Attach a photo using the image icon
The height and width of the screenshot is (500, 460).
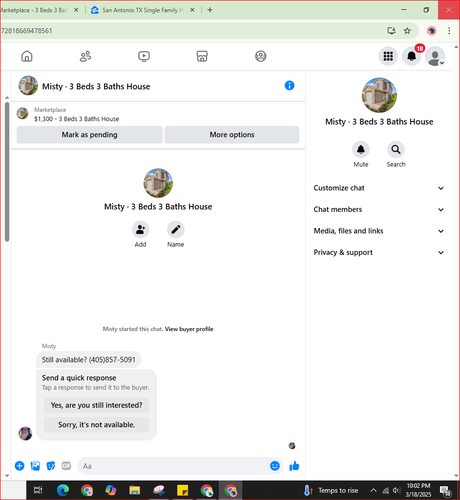35,466
